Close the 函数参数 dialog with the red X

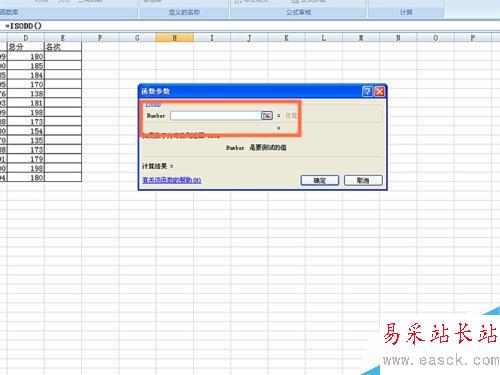pyautogui.click(x=379, y=91)
